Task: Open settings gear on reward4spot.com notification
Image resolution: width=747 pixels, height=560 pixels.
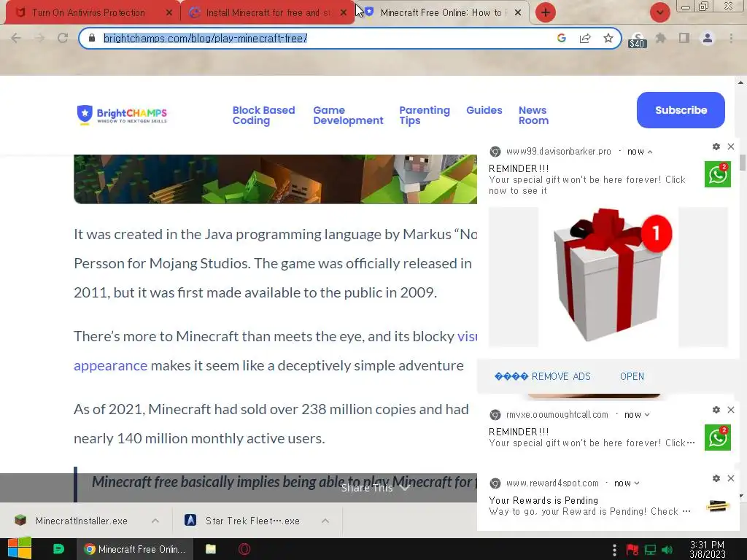Action: tap(716, 478)
